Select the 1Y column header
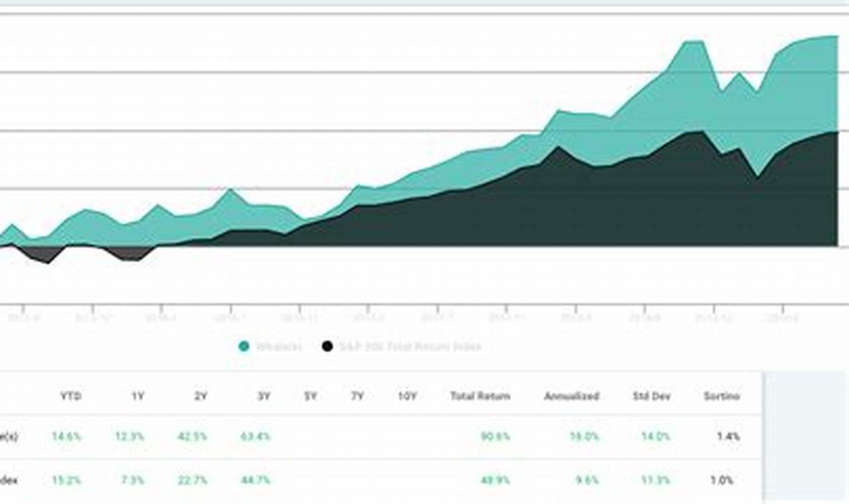849x504 pixels. [x=137, y=397]
